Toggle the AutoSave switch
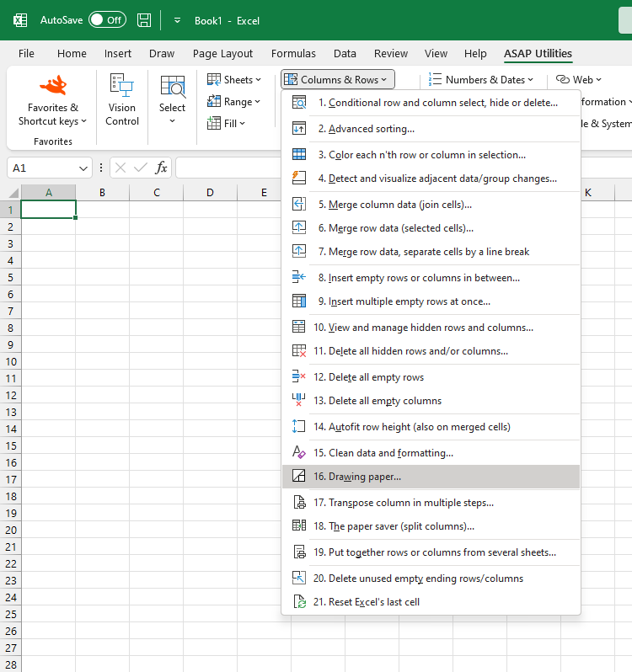The image size is (632, 672). point(107,20)
